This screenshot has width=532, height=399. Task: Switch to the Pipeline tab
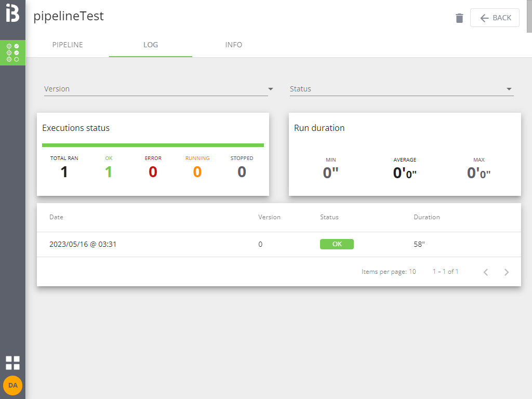coord(68,45)
